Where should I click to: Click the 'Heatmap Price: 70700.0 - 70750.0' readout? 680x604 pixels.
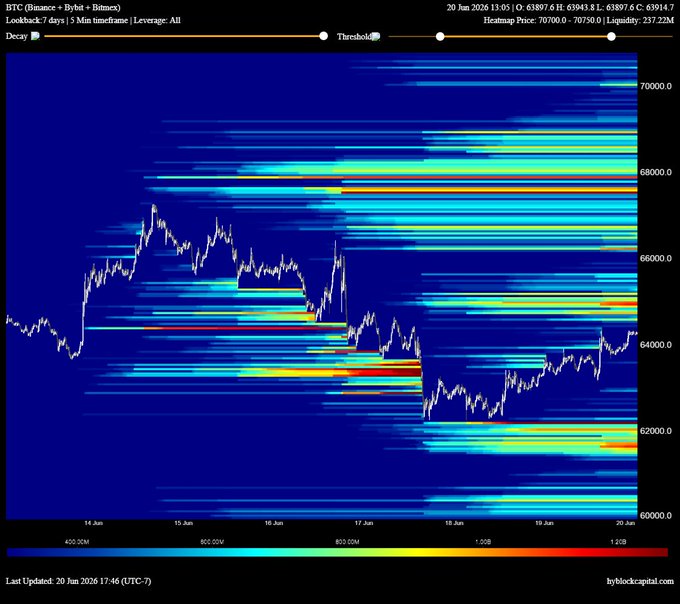click(x=542, y=20)
